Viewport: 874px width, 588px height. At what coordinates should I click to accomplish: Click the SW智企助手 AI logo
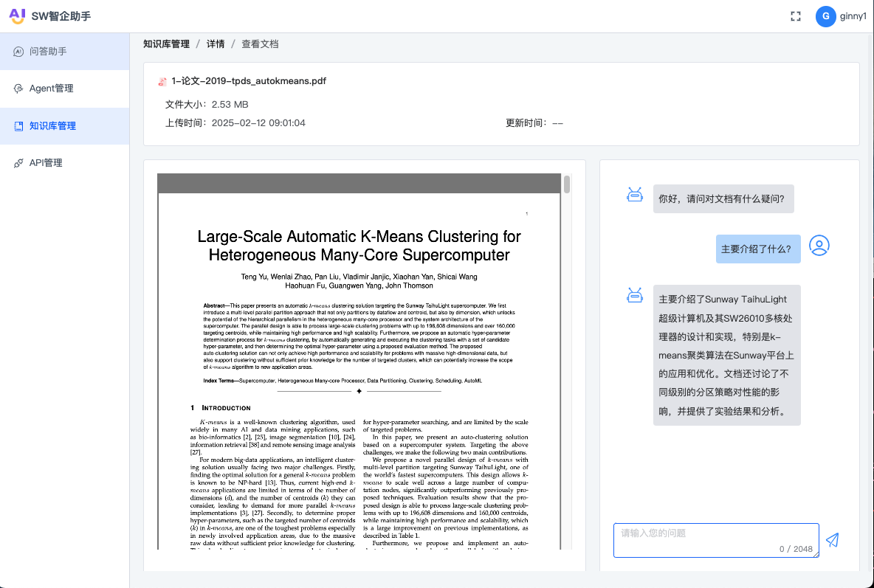(17, 16)
